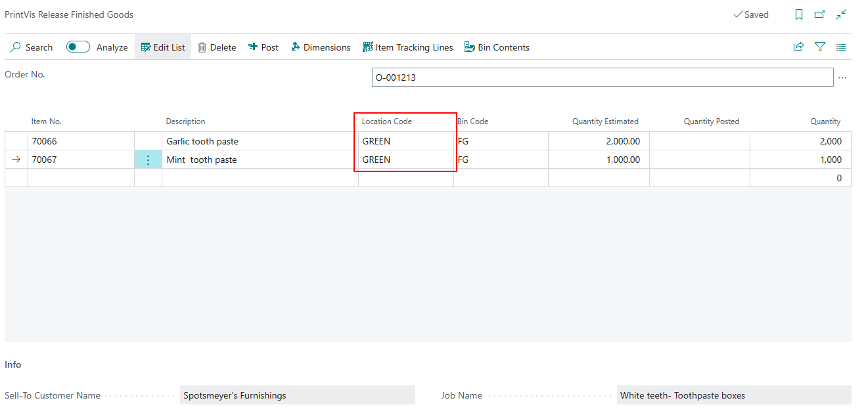Click the Location Code column header
Viewport: 868px width, 413px height.
click(387, 121)
